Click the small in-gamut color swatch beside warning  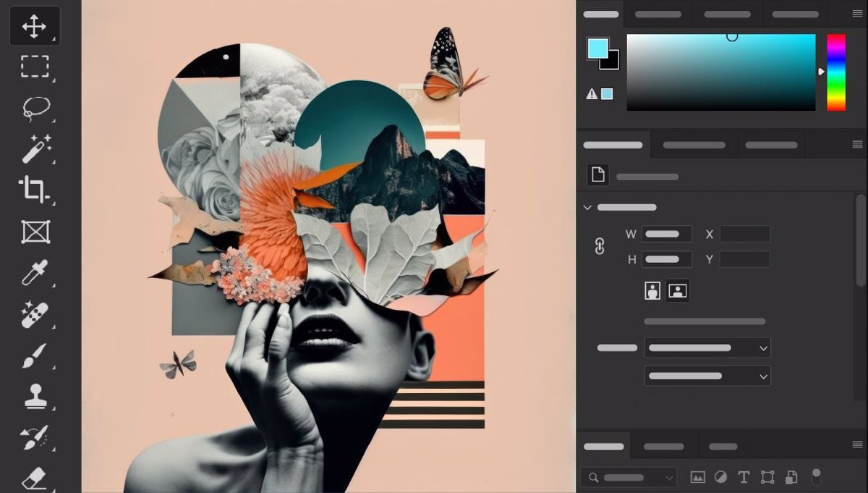click(x=607, y=93)
